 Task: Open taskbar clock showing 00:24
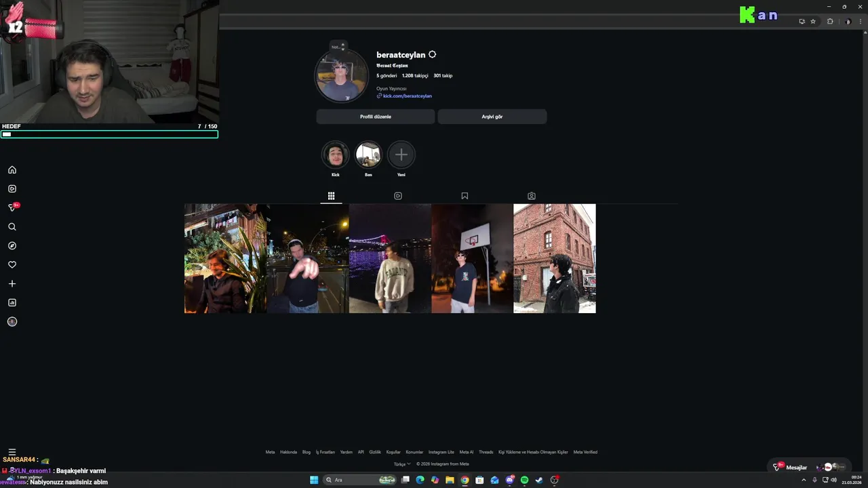[852, 480]
